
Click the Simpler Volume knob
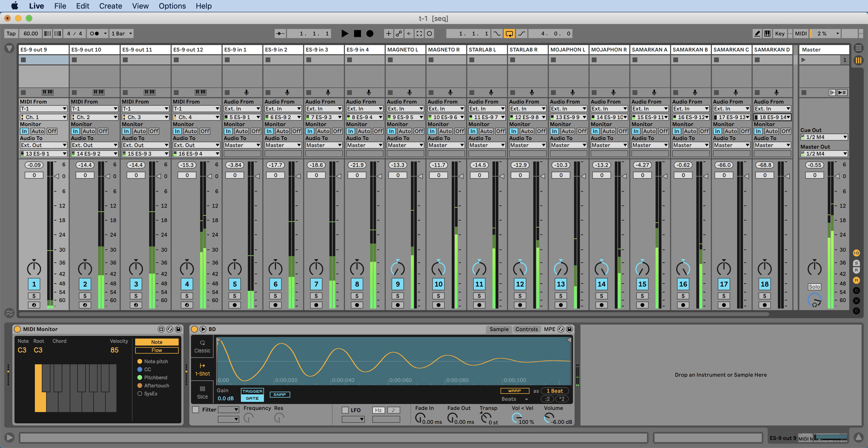pyautogui.click(x=549, y=418)
